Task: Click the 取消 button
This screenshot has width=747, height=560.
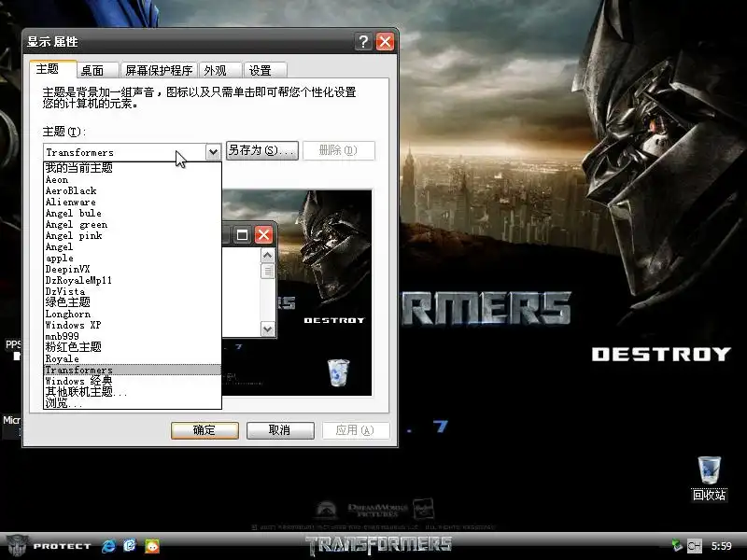Action: (x=280, y=430)
